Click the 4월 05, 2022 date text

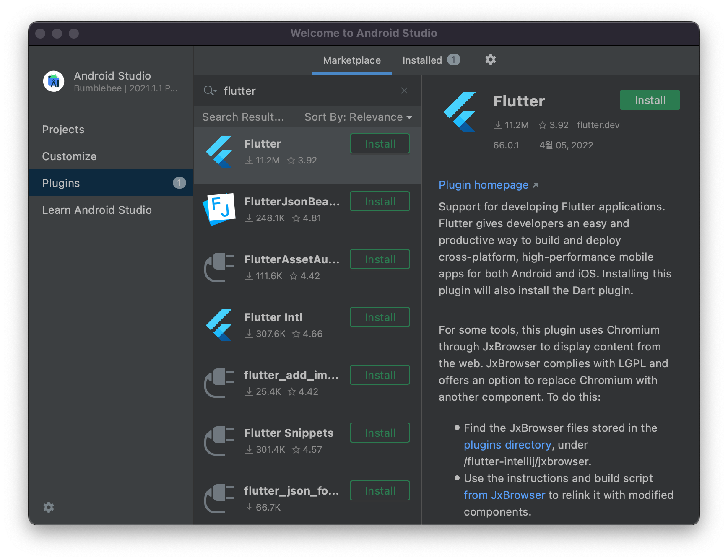pyautogui.click(x=566, y=145)
